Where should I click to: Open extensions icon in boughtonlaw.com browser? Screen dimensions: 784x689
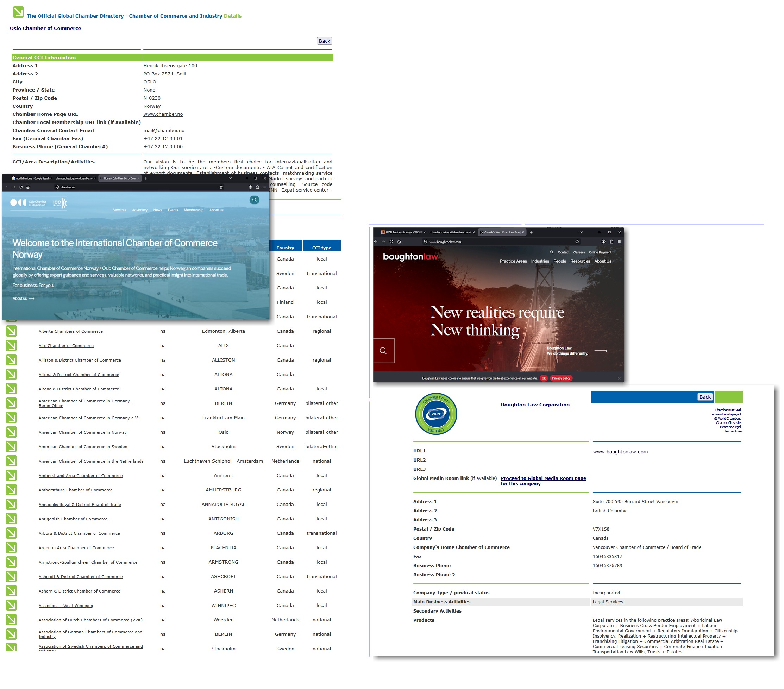click(611, 242)
